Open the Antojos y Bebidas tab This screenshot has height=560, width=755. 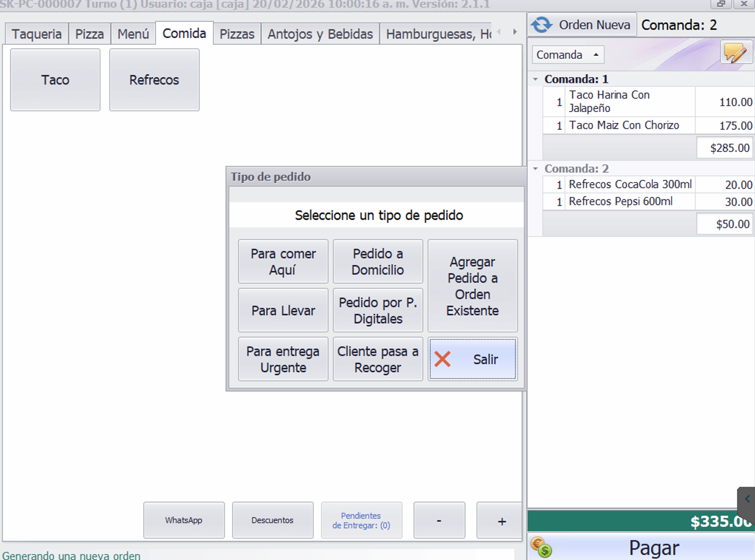click(x=320, y=34)
